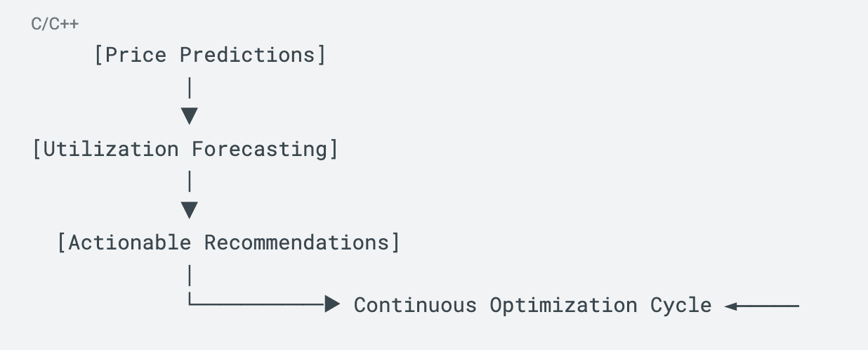Click the word Forecasting]
868x350 pixels.
[265, 149]
